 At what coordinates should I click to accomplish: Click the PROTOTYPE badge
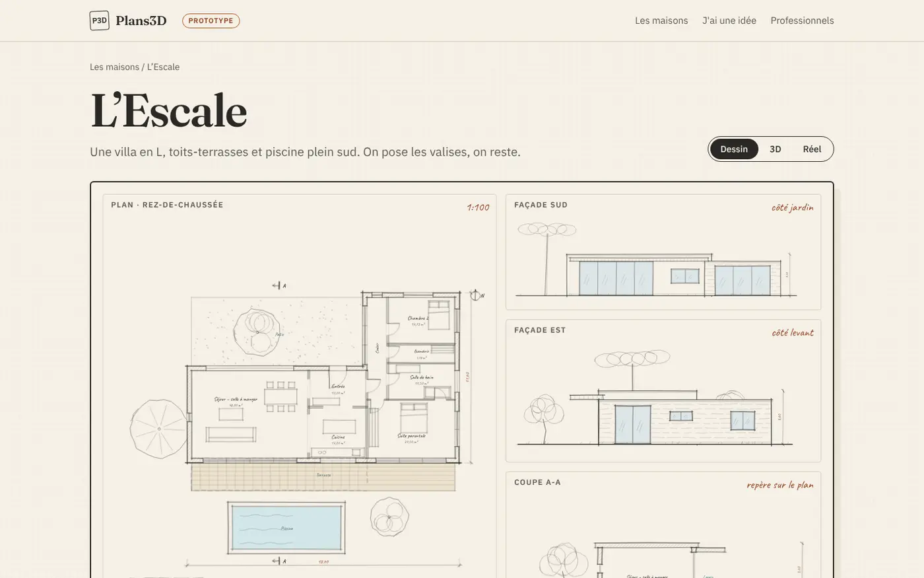click(x=211, y=21)
